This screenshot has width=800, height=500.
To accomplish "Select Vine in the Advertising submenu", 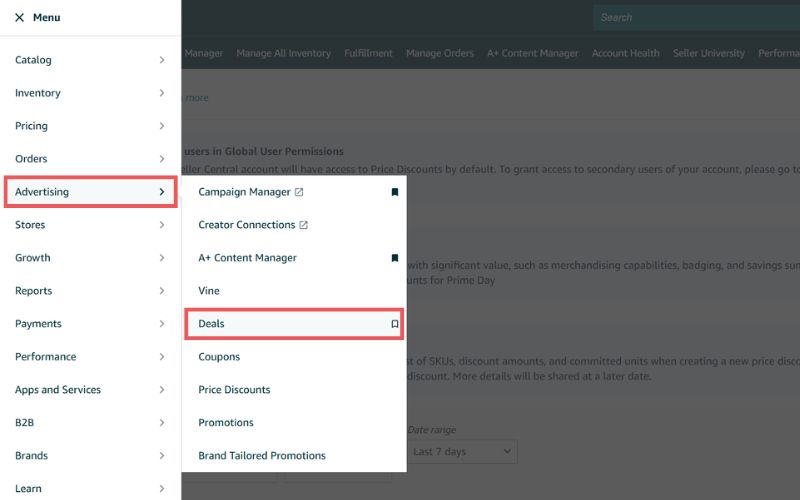I will pyautogui.click(x=209, y=291).
